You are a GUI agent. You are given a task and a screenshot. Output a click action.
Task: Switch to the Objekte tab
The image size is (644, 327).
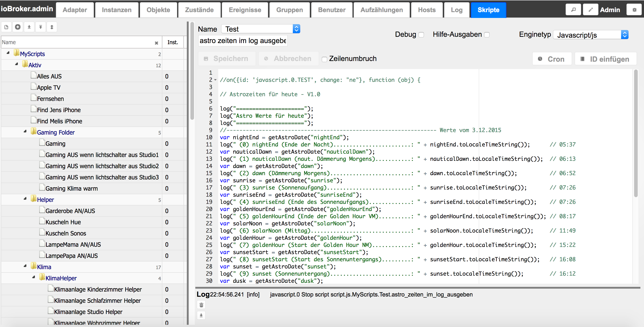point(158,10)
